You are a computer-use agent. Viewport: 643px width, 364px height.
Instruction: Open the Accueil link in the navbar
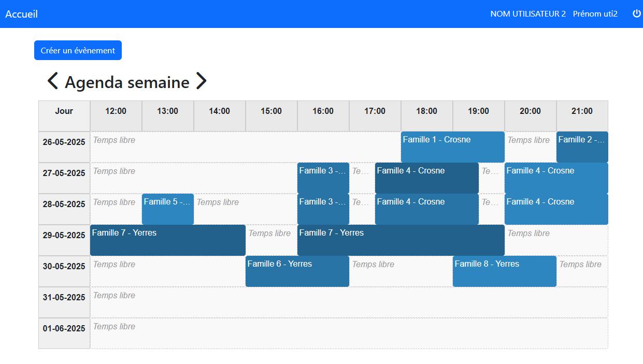click(21, 14)
